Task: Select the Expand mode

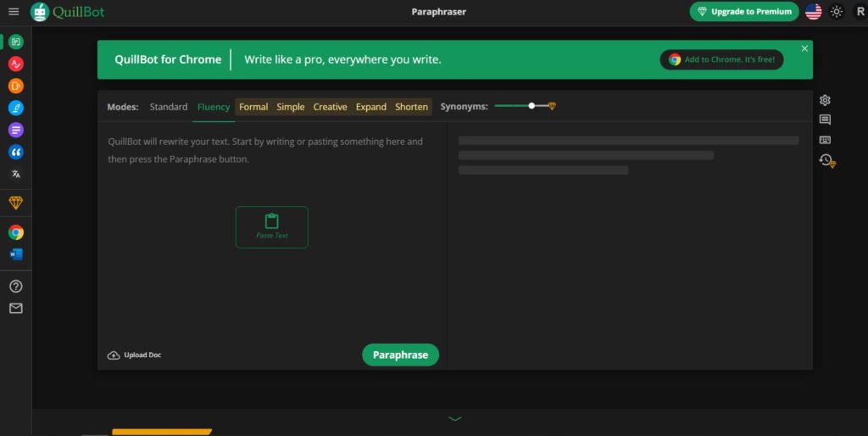Action: pyautogui.click(x=371, y=107)
